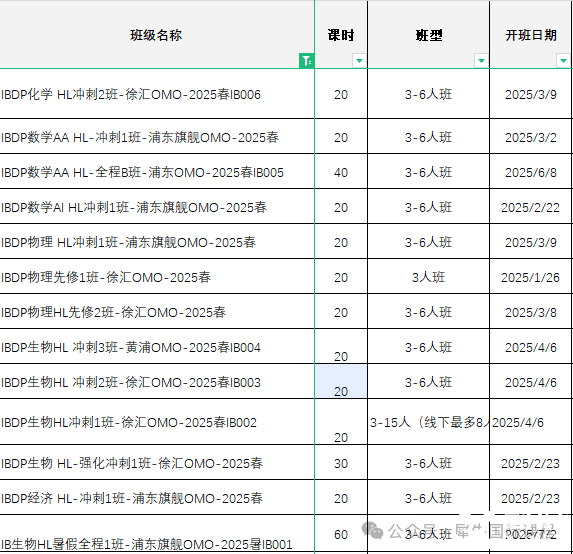This screenshot has height=554, width=573.
Task: Select the 2025/6/8 date cell
Action: pyautogui.click(x=531, y=171)
